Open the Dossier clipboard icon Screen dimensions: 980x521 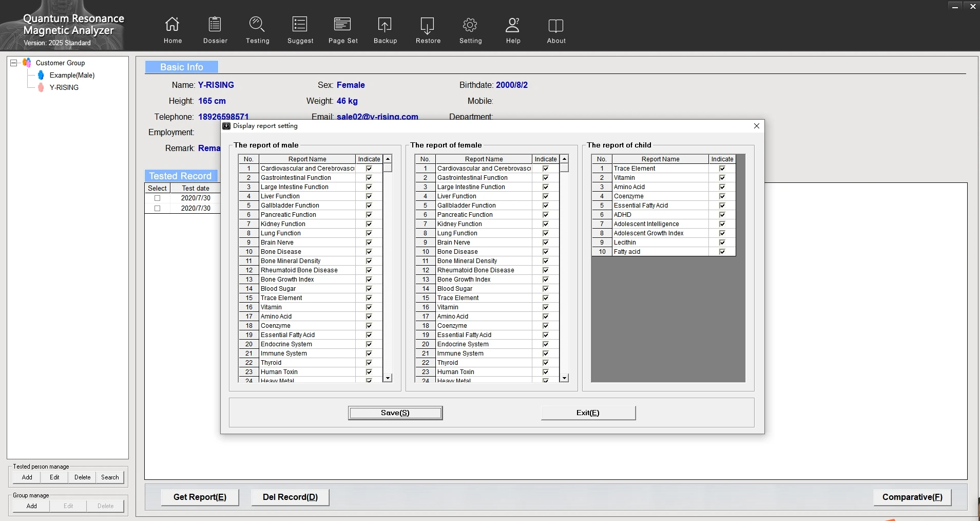coord(215,25)
